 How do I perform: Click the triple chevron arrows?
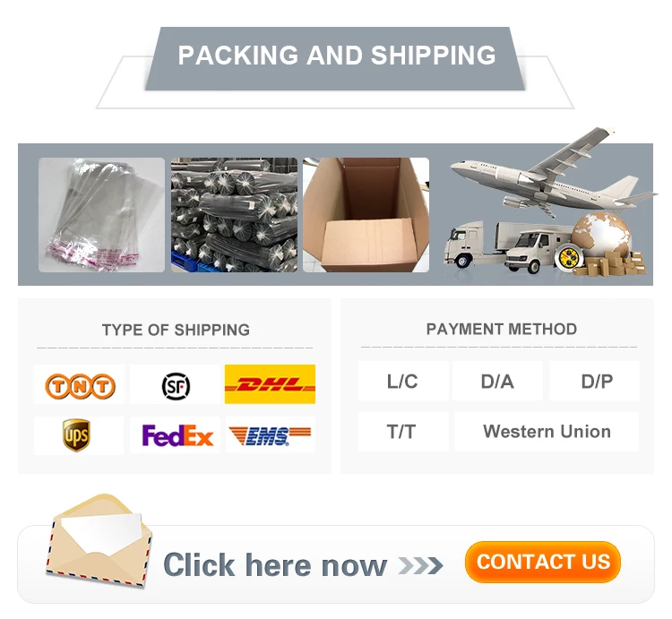pyautogui.click(x=420, y=565)
